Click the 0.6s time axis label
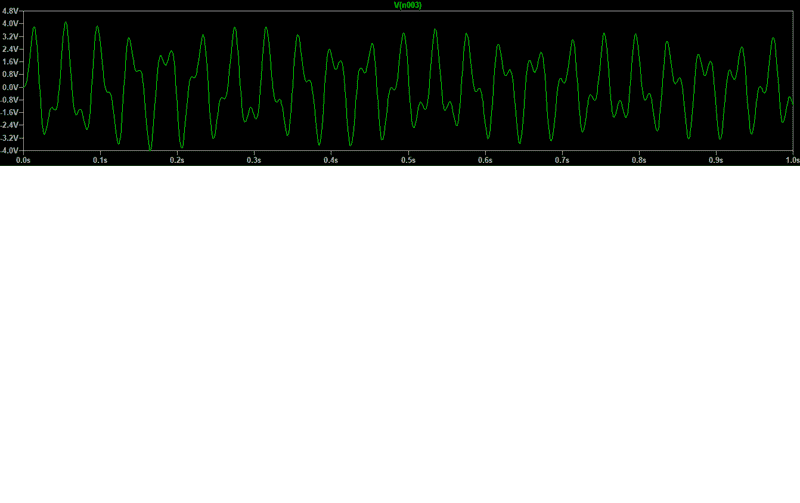Screen dimensions: 800x503 (x=485, y=160)
